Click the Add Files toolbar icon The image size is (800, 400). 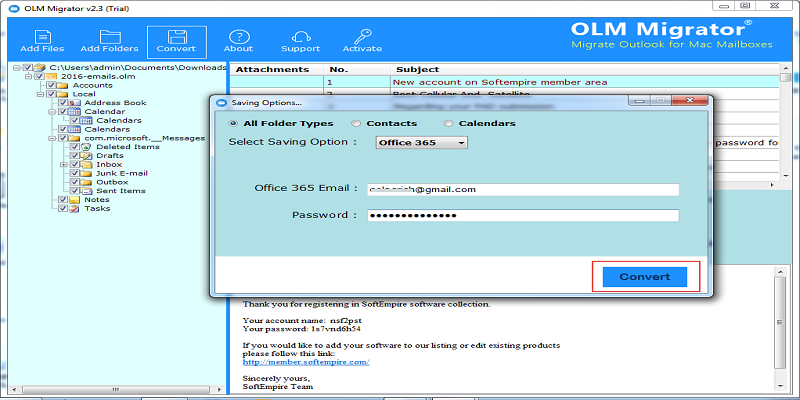click(x=42, y=37)
